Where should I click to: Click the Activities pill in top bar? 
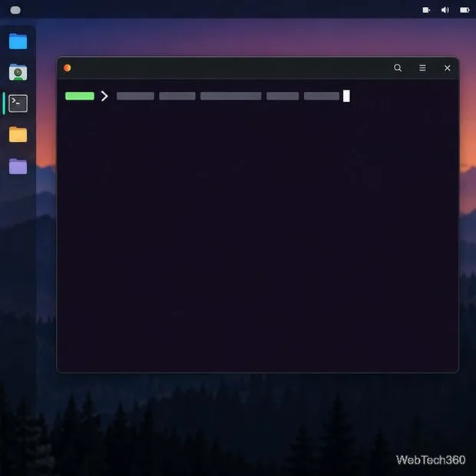pos(15,10)
